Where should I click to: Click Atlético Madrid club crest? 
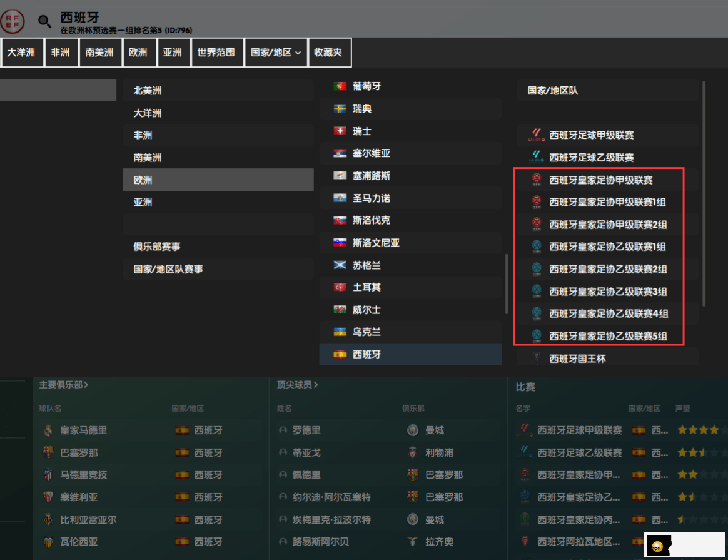(x=48, y=474)
